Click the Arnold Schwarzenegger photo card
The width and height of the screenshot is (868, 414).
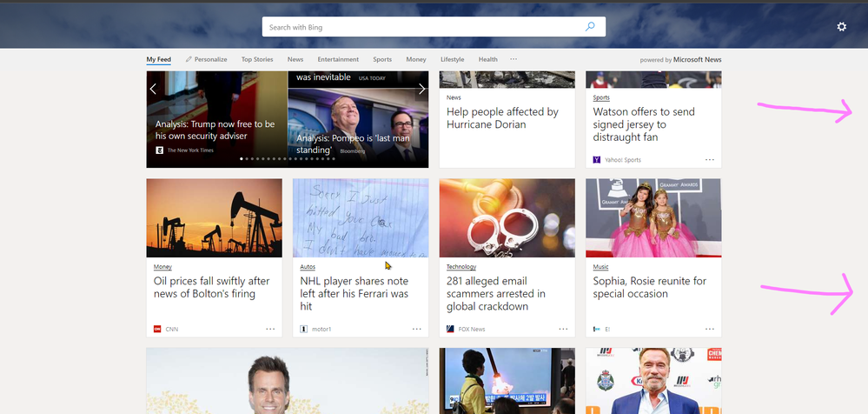point(653,381)
